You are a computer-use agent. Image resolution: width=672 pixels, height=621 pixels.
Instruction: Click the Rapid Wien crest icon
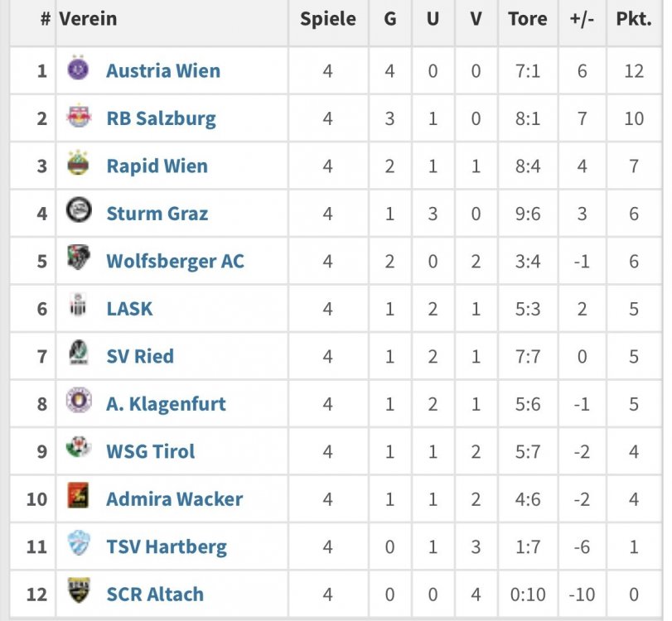pos(79,163)
